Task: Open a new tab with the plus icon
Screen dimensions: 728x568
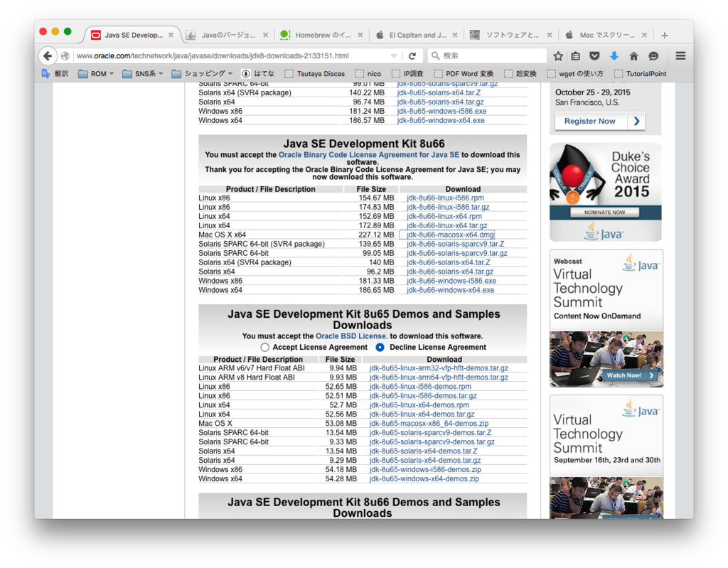Action: point(665,36)
